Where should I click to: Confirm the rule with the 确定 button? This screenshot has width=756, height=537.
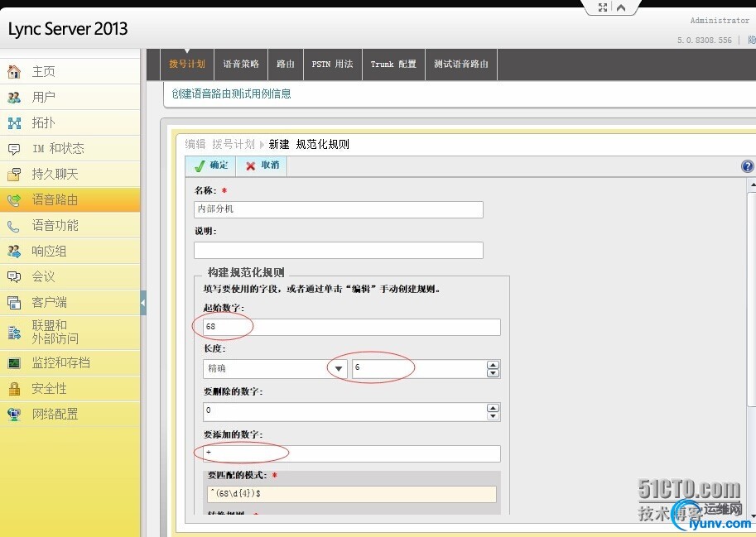(210, 165)
